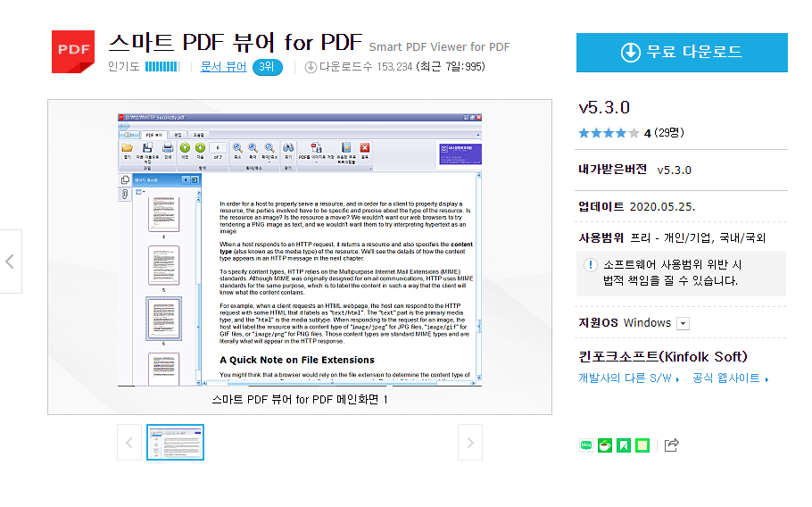
Task: Click green down-arrow next page icon
Action: click(201, 148)
